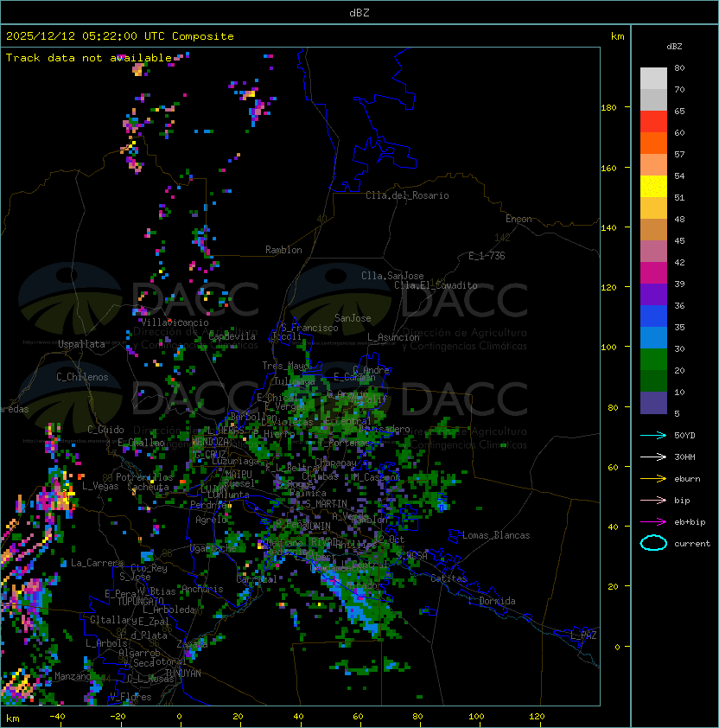Click the 'L_Asuncion' map label
The height and width of the screenshot is (728, 719).
tap(393, 337)
